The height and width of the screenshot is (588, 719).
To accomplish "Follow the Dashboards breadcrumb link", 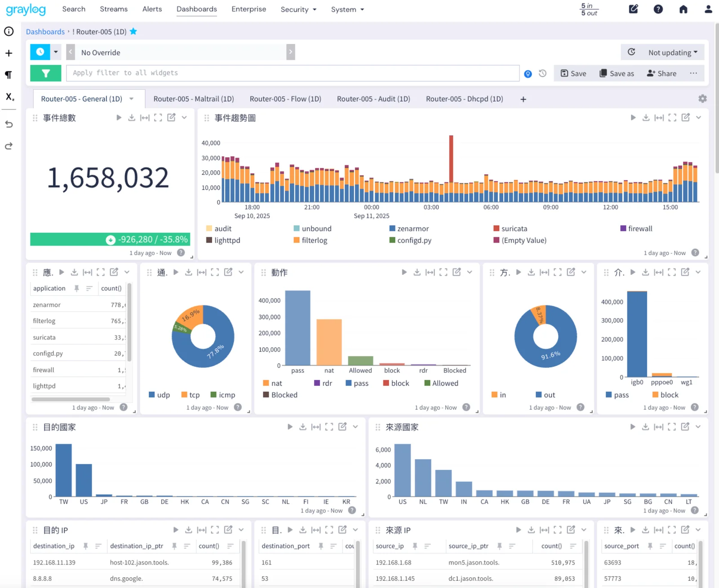I will click(x=45, y=31).
